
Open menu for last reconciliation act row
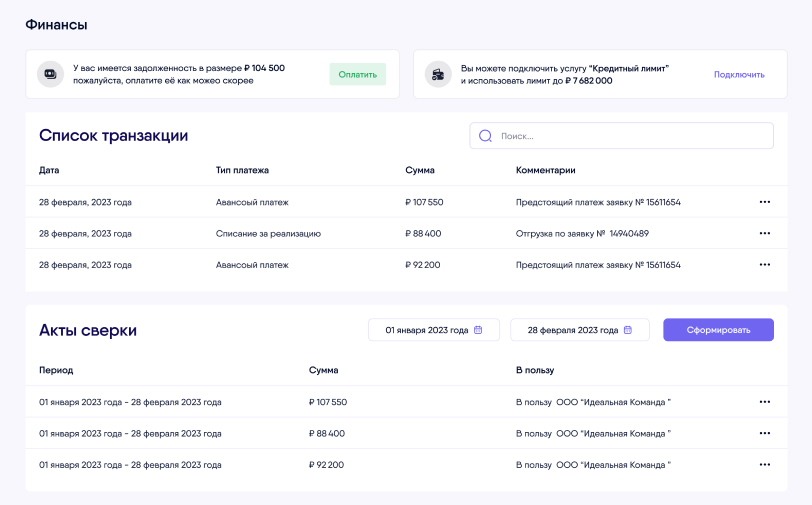click(764, 465)
